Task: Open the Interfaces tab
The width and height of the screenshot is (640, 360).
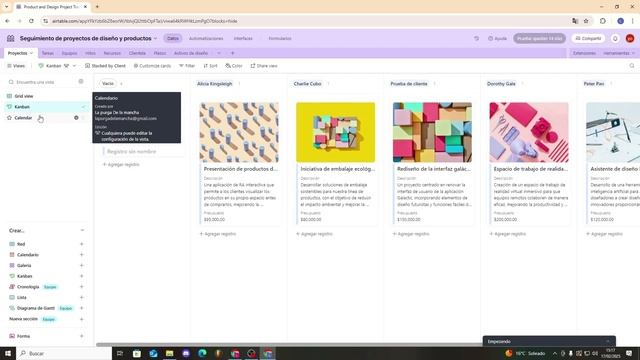Action: point(243,38)
